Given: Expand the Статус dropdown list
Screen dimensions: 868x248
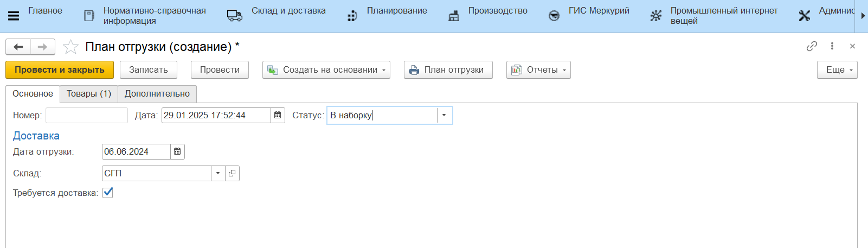Looking at the screenshot, I should click(x=444, y=115).
